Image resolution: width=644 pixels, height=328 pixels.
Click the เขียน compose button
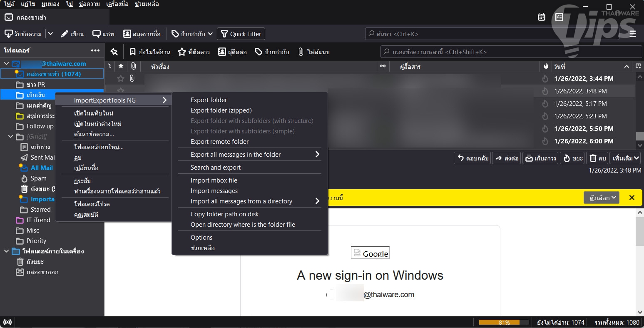pos(72,34)
